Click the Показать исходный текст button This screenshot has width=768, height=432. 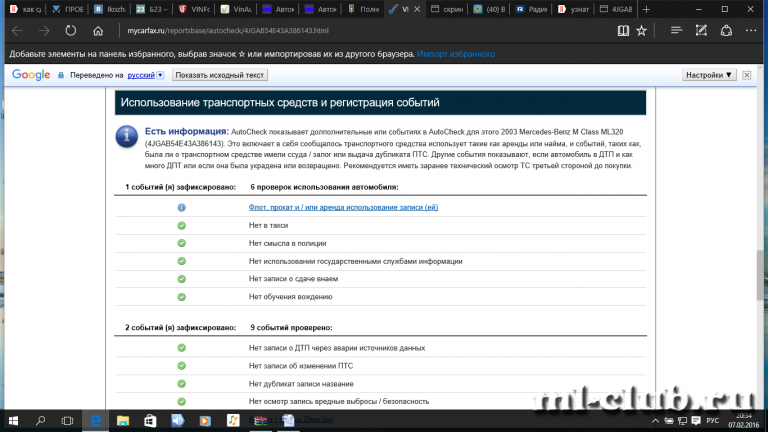pyautogui.click(x=220, y=75)
